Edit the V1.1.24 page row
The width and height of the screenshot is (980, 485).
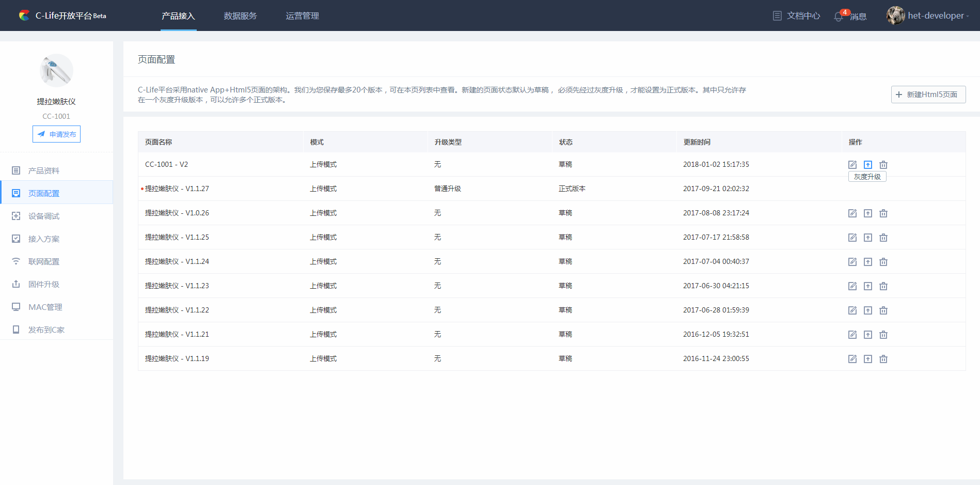pyautogui.click(x=852, y=262)
